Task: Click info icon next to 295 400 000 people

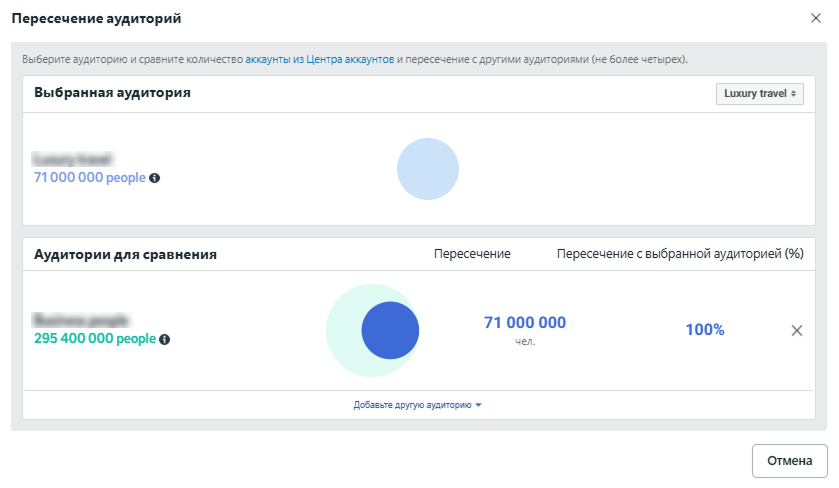Action: click(x=165, y=339)
